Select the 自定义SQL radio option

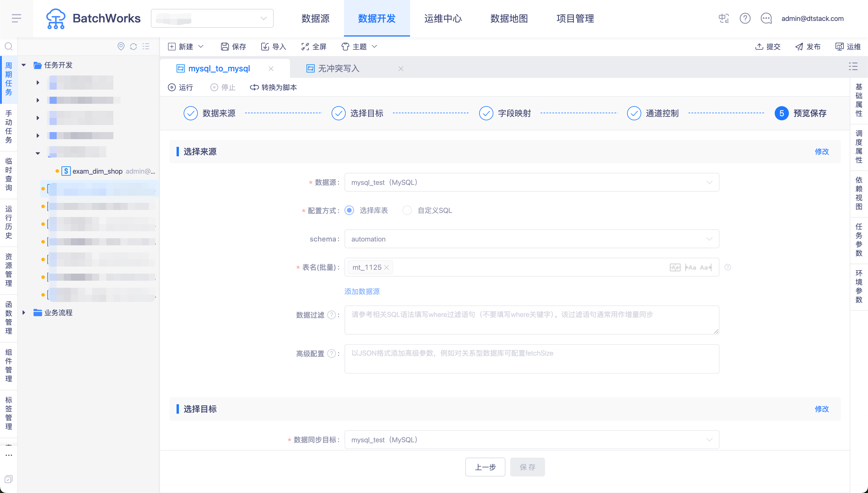click(407, 210)
